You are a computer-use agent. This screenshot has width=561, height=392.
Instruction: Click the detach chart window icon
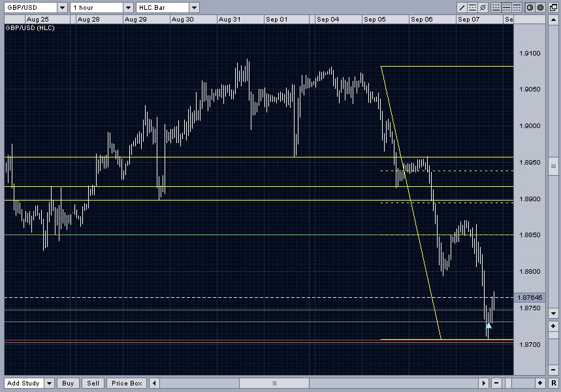pos(553,8)
